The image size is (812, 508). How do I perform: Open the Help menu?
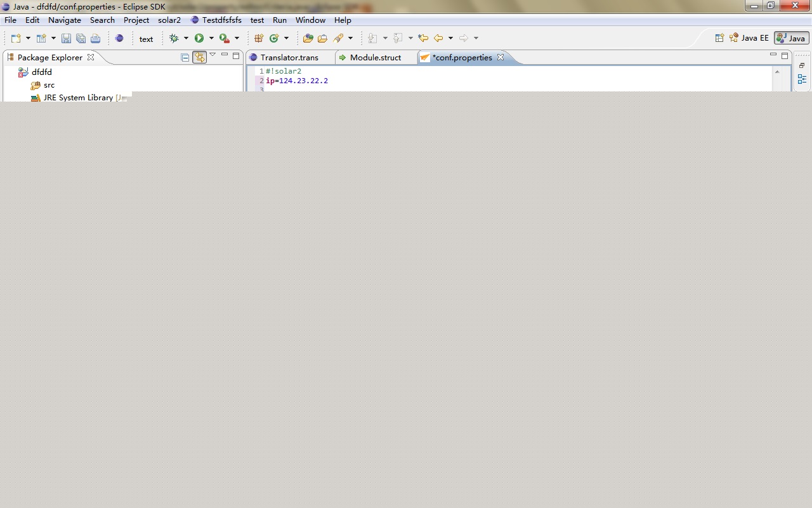pyautogui.click(x=343, y=20)
